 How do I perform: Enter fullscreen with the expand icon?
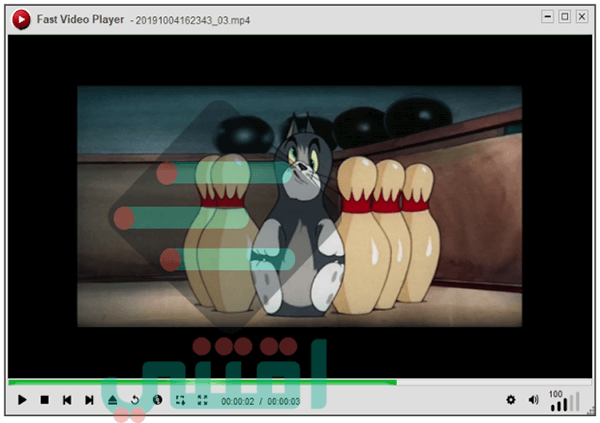tap(202, 400)
